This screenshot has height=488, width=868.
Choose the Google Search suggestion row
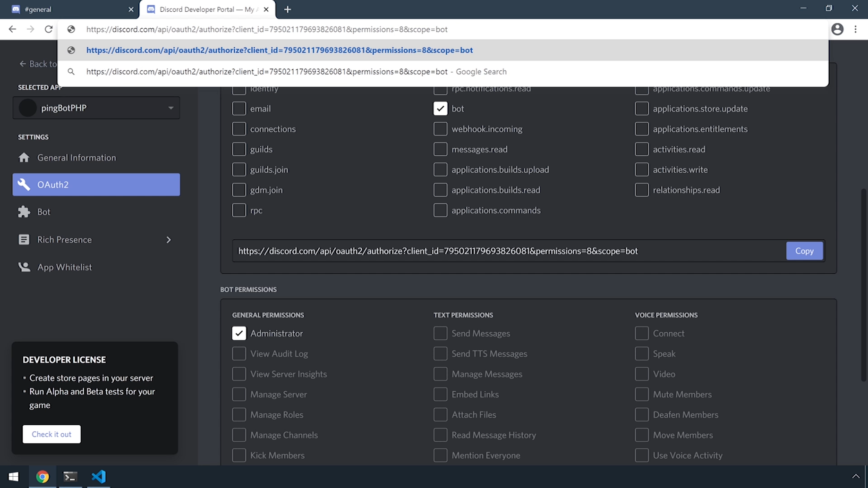pyautogui.click(x=443, y=72)
